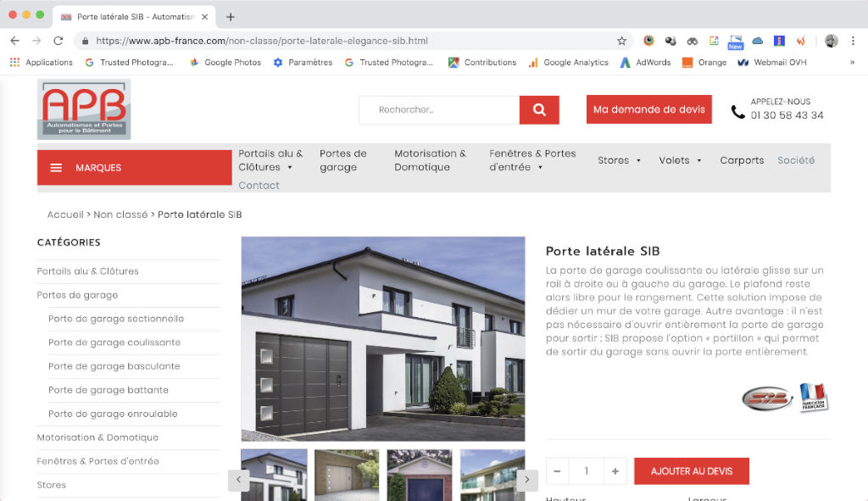This screenshot has width=868, height=501.
Task: Increase quantity with the plus button
Action: click(x=615, y=471)
